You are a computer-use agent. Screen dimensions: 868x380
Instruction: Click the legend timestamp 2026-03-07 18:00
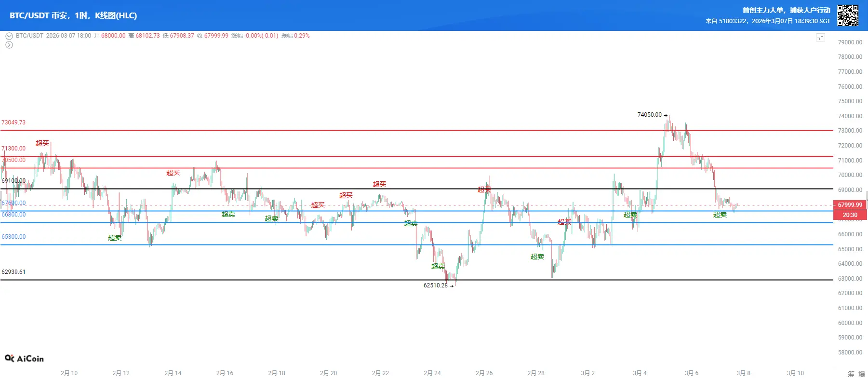click(68, 36)
